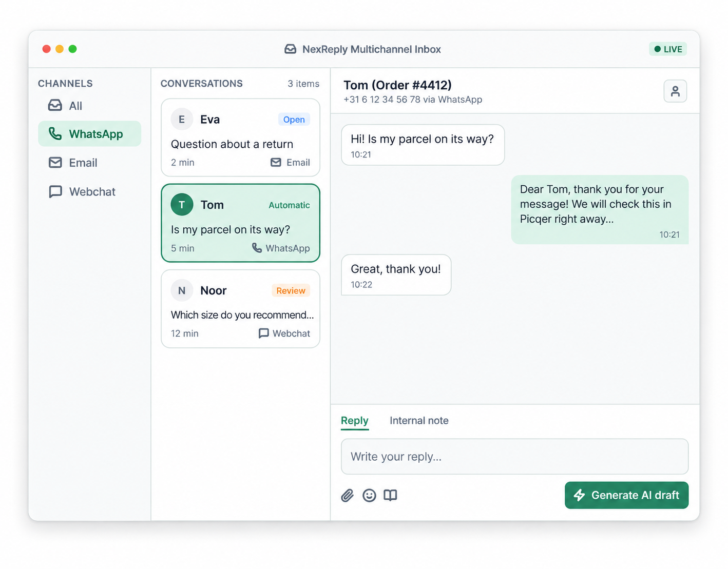Image resolution: width=728 pixels, height=569 pixels.
Task: Click the Review badge on Noor's conversation
Action: [x=291, y=290]
